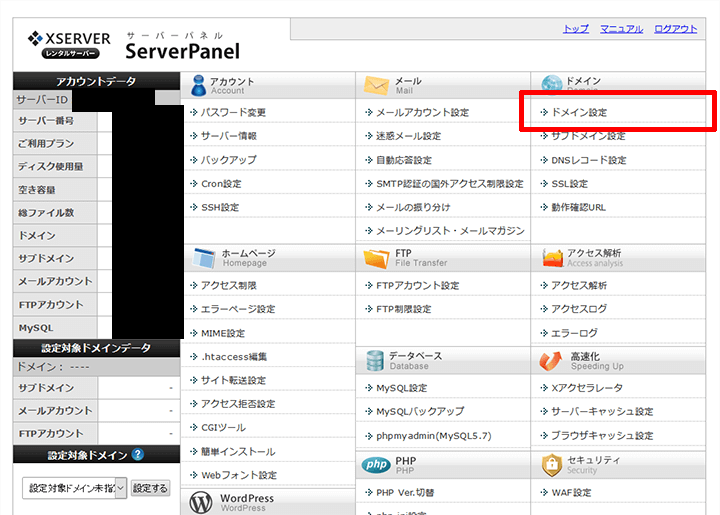Screen dimensions: 720x515
Task: Open 迷惑メール設定
Action: [x=408, y=136]
